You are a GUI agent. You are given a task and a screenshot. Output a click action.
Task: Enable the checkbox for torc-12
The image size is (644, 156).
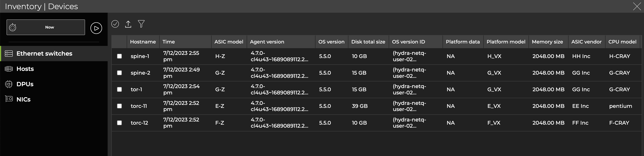pos(119,123)
